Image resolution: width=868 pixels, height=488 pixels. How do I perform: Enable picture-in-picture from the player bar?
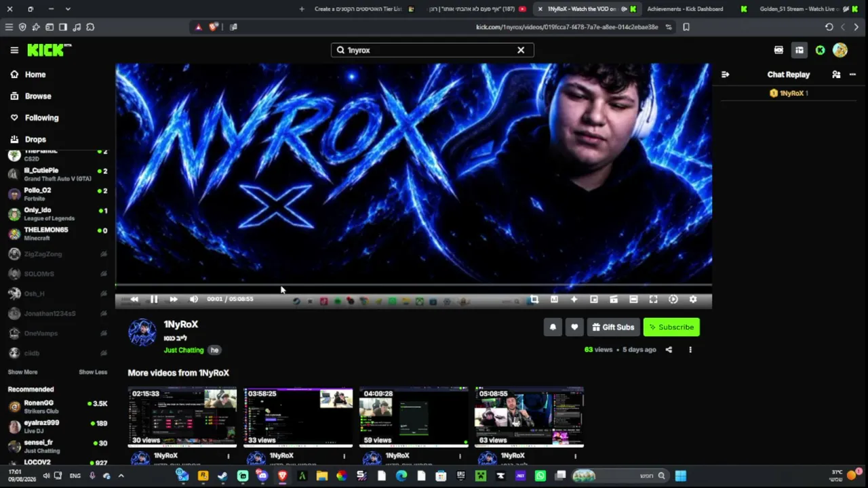point(594,299)
